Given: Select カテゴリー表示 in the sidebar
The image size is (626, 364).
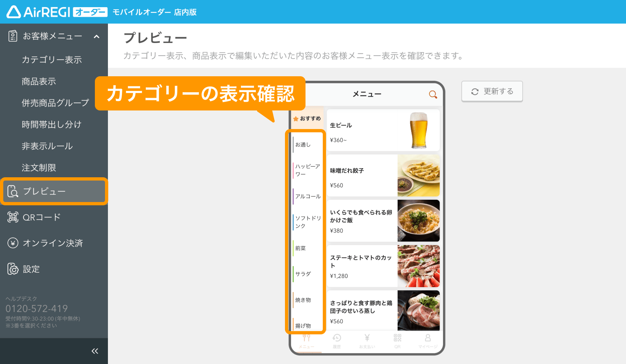Looking at the screenshot, I should pyautogui.click(x=52, y=60).
